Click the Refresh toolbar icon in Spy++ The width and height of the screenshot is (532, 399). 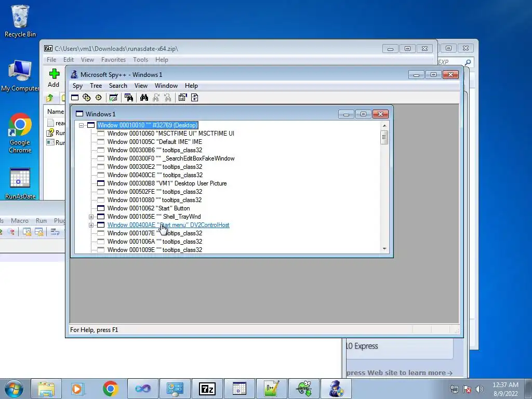[x=194, y=98]
